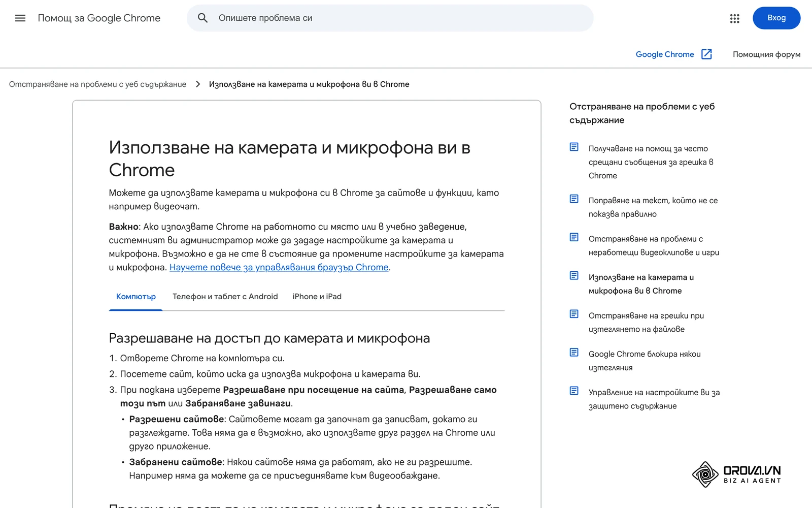Switch to 'Телефон и таблет с Android' tab
Viewport: 812px width, 508px height.
[x=225, y=297]
